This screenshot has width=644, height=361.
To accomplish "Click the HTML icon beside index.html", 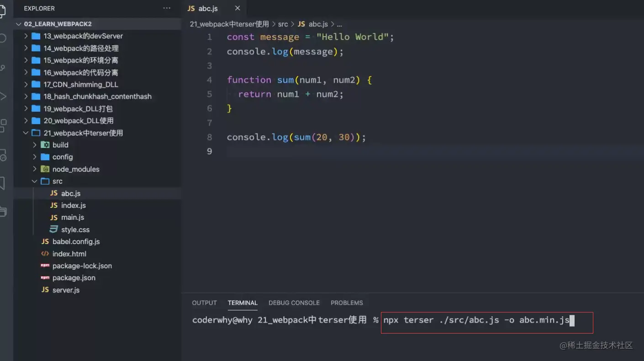I will click(x=45, y=254).
